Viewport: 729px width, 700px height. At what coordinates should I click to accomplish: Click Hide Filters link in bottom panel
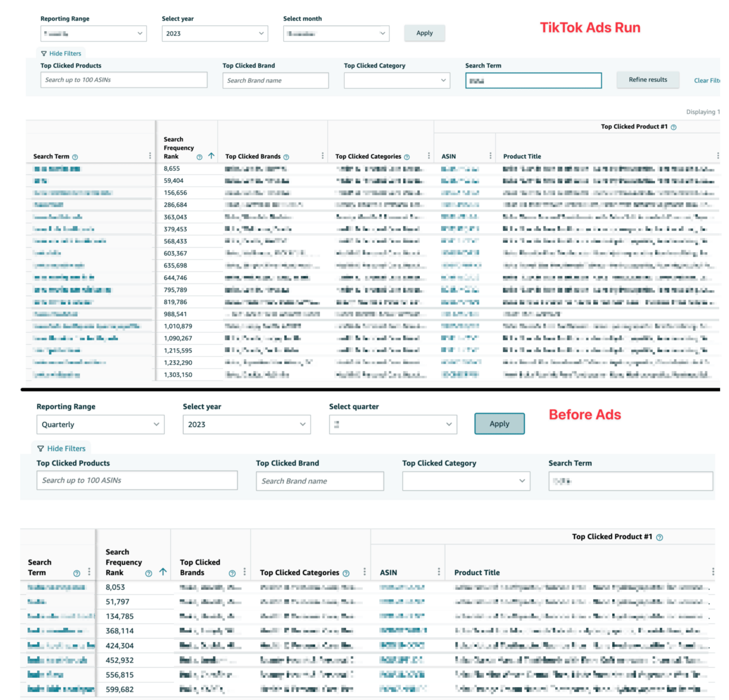(x=66, y=449)
